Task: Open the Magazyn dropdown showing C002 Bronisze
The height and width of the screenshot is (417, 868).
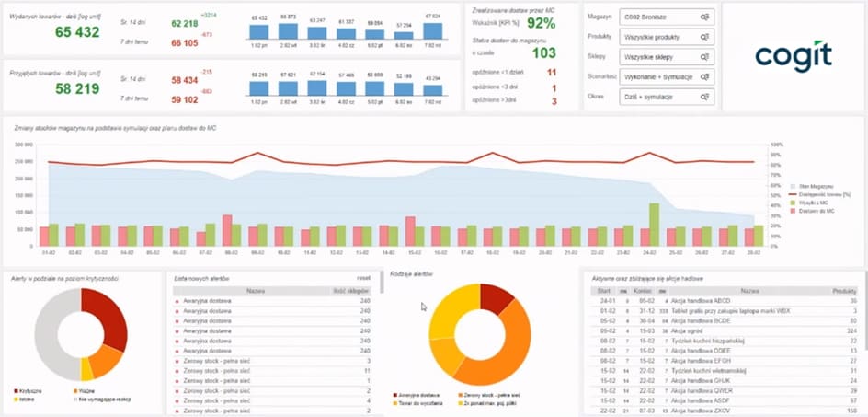Action: point(668,17)
